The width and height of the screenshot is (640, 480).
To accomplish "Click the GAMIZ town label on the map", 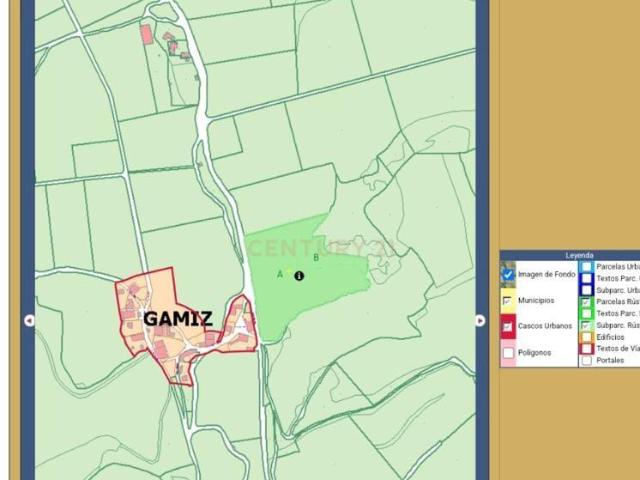I will tap(178, 319).
